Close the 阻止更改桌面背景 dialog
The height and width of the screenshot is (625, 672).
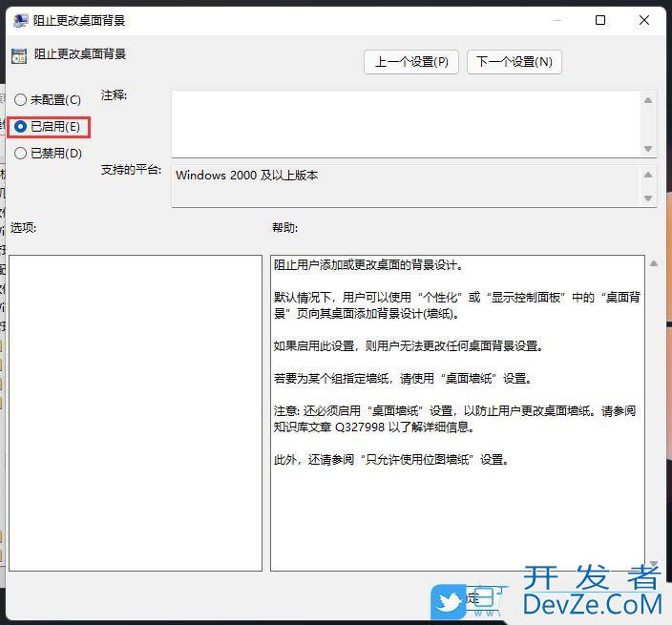(x=644, y=20)
